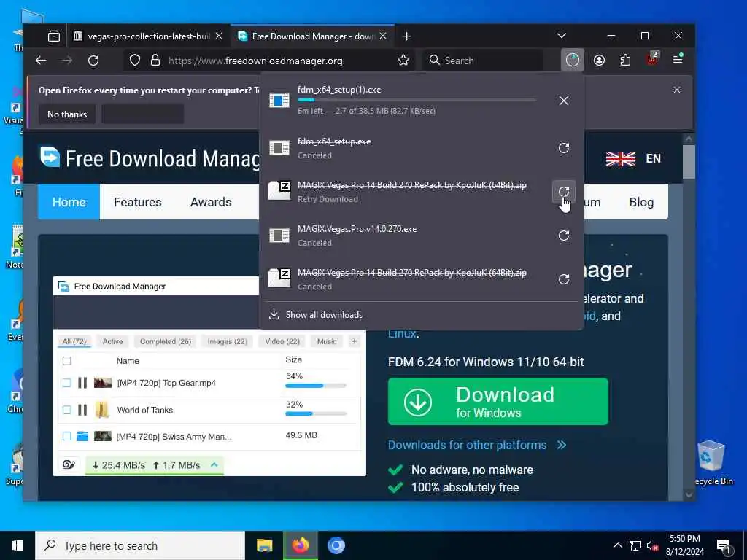
Task: Click the taskbar search box
Action: pyautogui.click(x=140, y=545)
